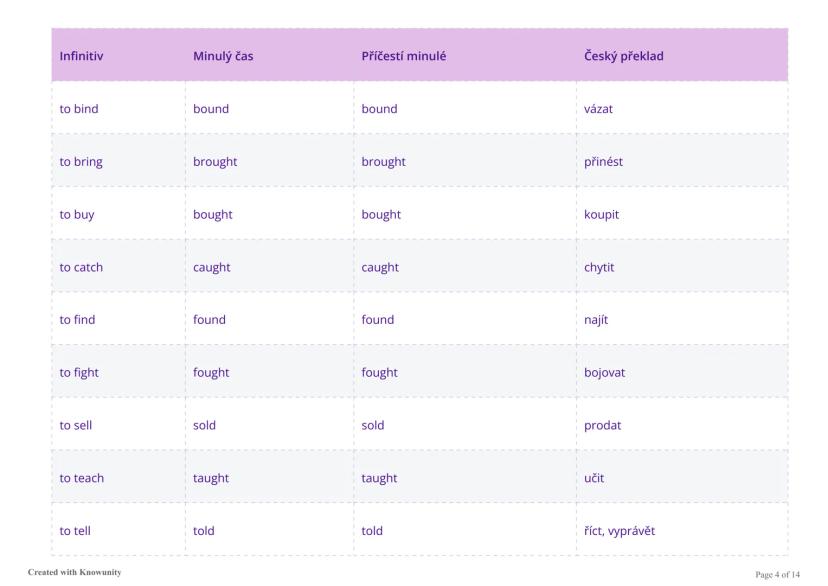Screen dimensions: 828x586
Task: Click the translation "říct, vyprávět"
Action: pyautogui.click(x=619, y=531)
